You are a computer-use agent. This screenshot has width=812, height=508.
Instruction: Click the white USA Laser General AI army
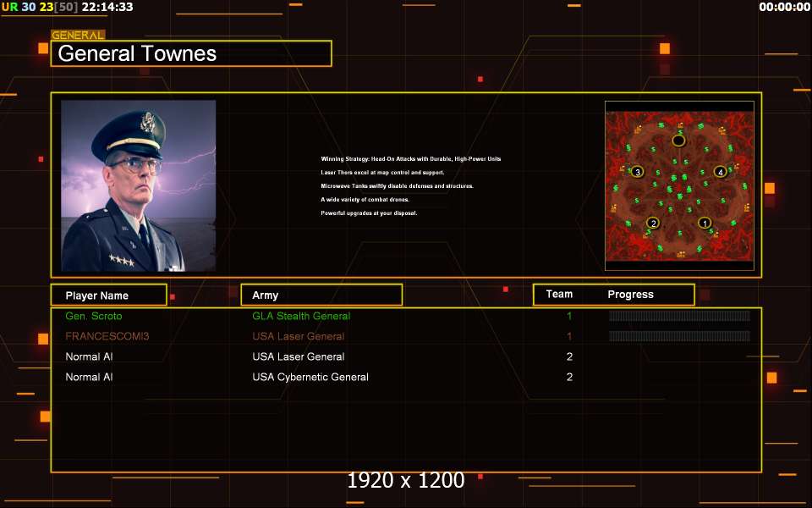pos(299,356)
